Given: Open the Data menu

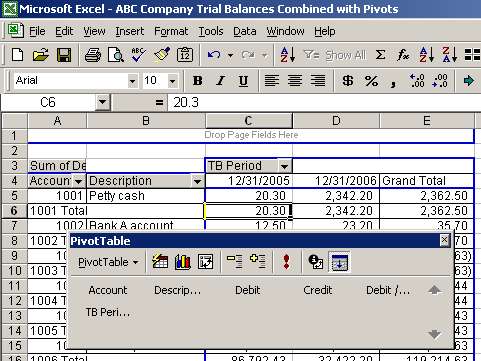Looking at the screenshot, I should (x=245, y=31).
